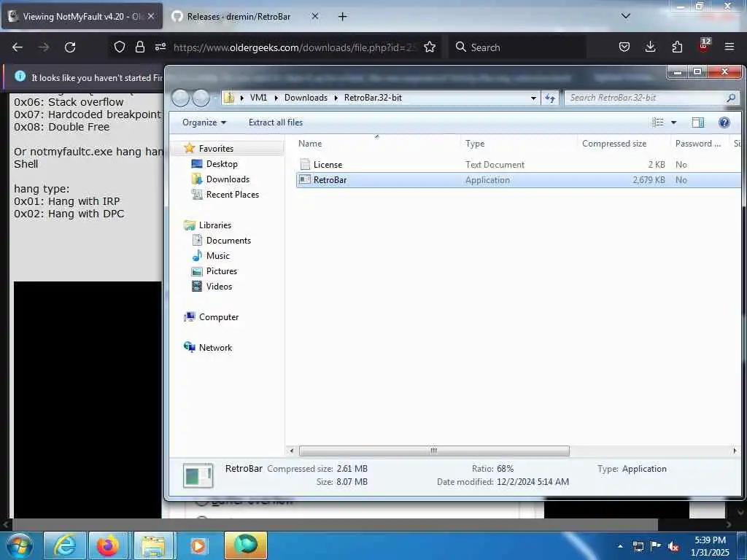
Task: Click the Explorer Back navigation button
Action: [x=181, y=98]
